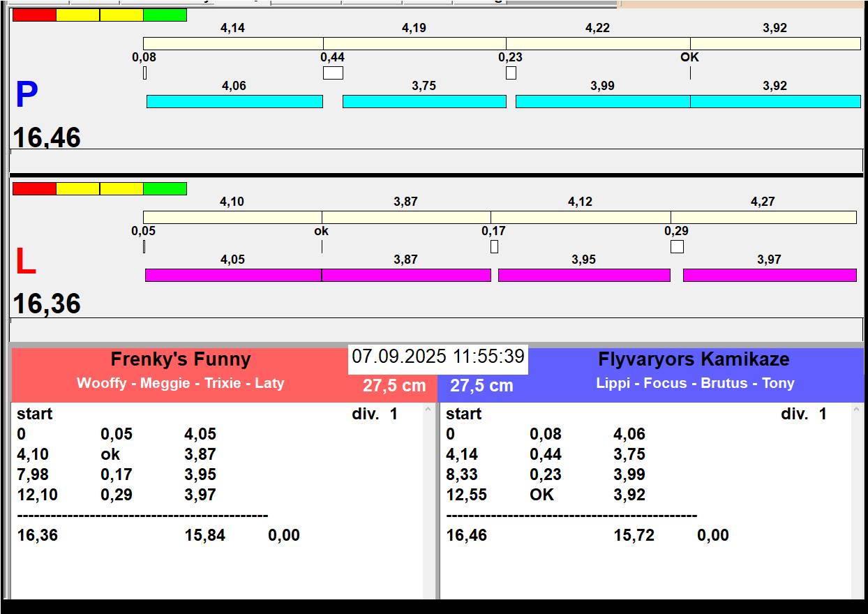Click the green start light in lane P
868x614 pixels.
(x=165, y=15)
